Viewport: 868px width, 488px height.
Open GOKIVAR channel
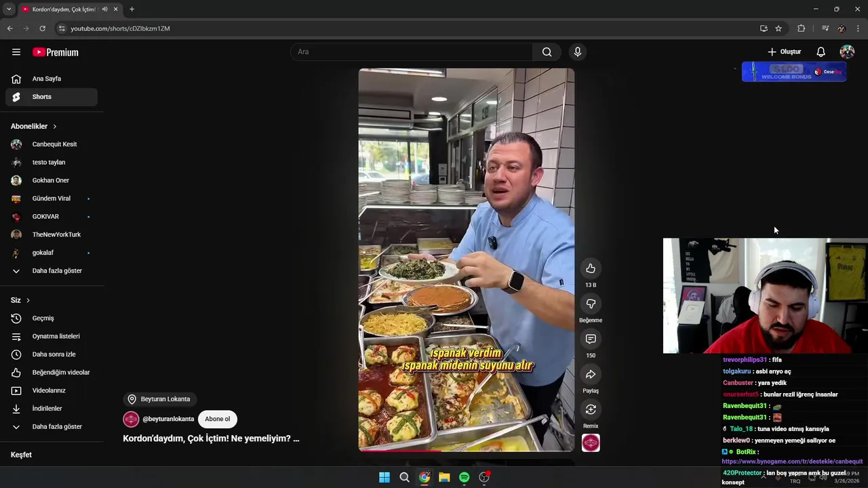click(52, 216)
